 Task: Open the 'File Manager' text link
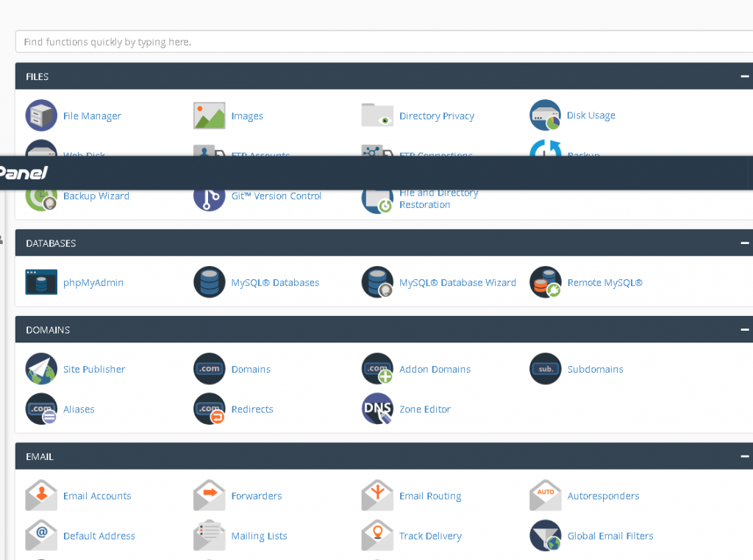coord(92,116)
